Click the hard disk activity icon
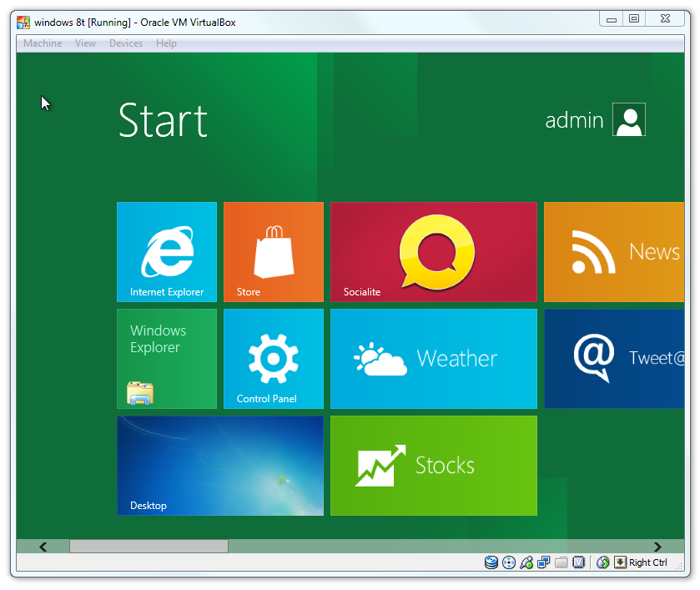The width and height of the screenshot is (700, 590). 491,562
